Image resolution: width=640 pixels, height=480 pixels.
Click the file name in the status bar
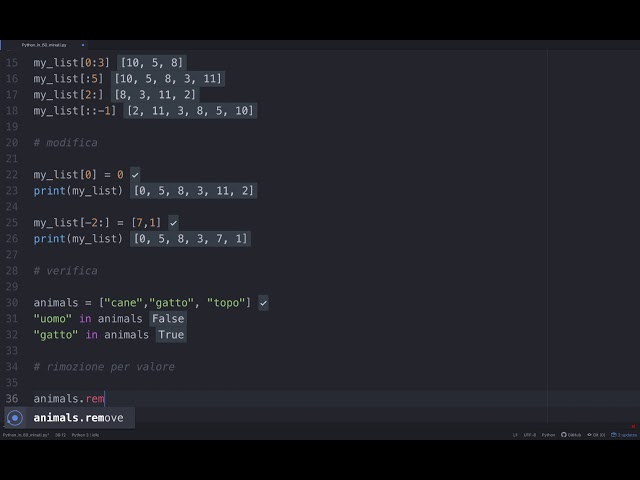(x=26, y=435)
